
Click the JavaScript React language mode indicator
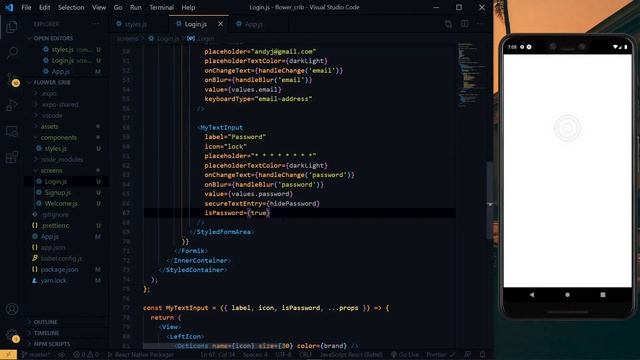[351, 355]
